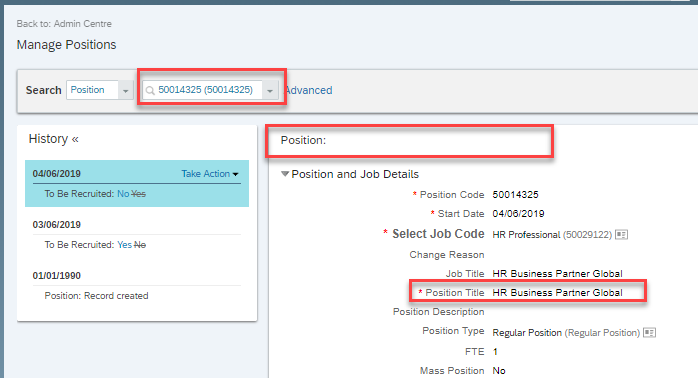This screenshot has height=378, width=698.
Task: Click 'Position: Record created' entry
Action: [x=96, y=296]
